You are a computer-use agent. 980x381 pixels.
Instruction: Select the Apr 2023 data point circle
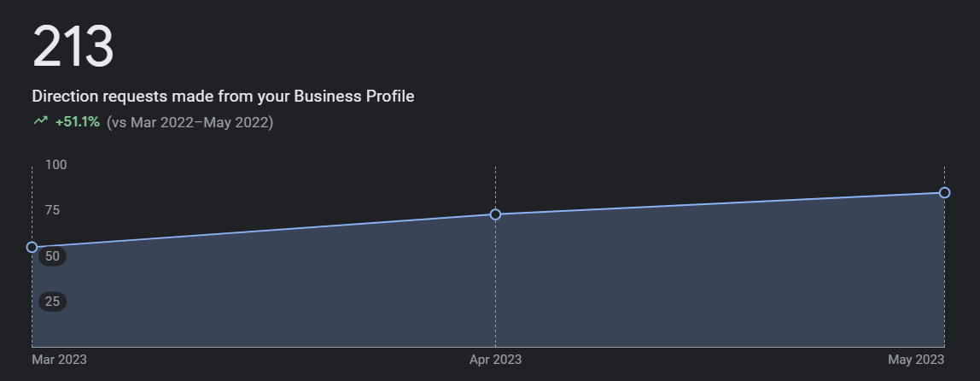coord(495,214)
